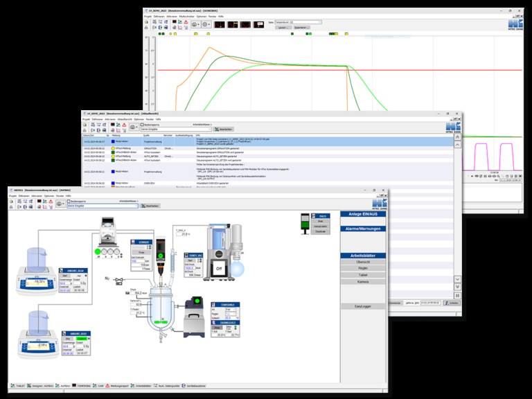
Task: Click scroll-to-bottom double arrow in Ablaufbericht
Action: click(x=457, y=287)
